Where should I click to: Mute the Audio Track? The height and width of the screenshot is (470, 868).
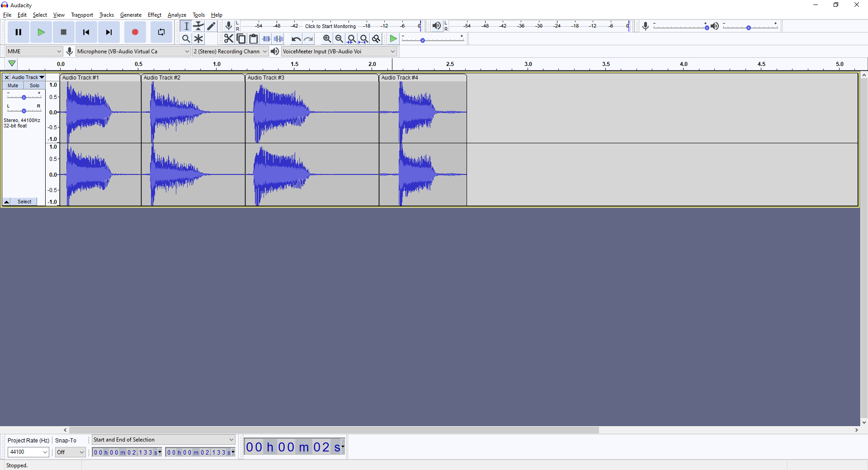point(13,85)
